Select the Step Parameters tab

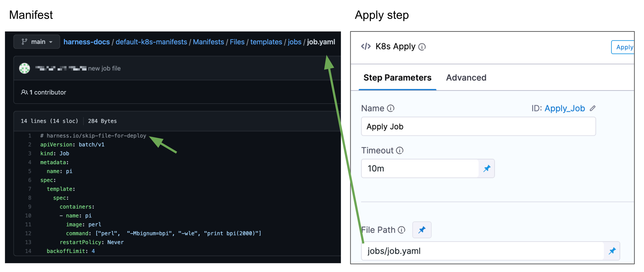(397, 78)
